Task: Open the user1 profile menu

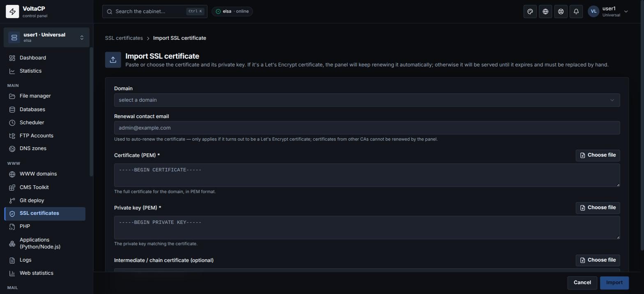Action: [x=608, y=11]
